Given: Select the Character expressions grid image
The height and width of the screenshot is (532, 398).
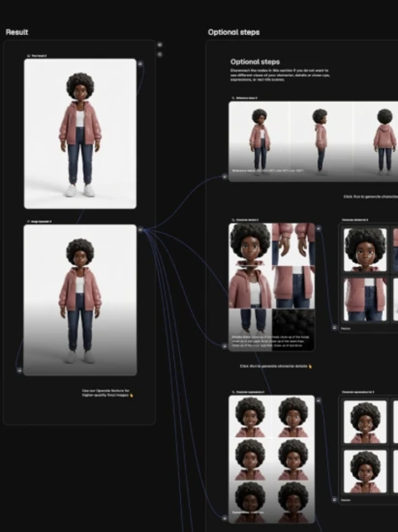Looking at the screenshot, I should pyautogui.click(x=272, y=459).
